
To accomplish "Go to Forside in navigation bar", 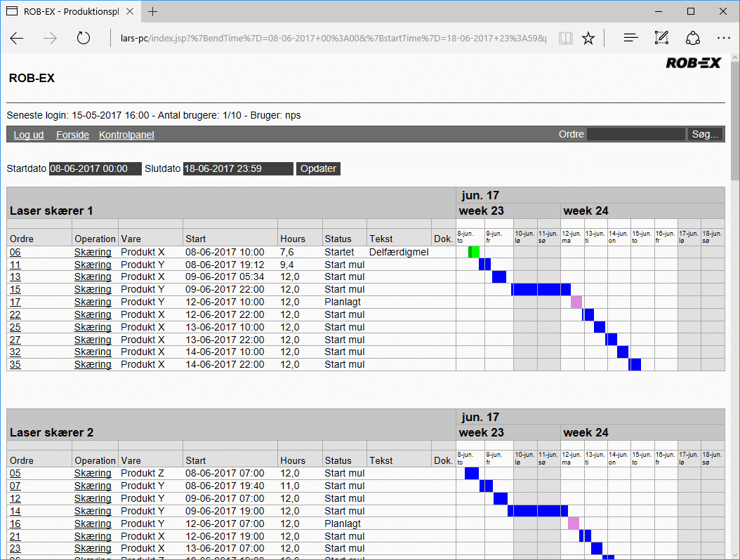I will pos(72,135).
